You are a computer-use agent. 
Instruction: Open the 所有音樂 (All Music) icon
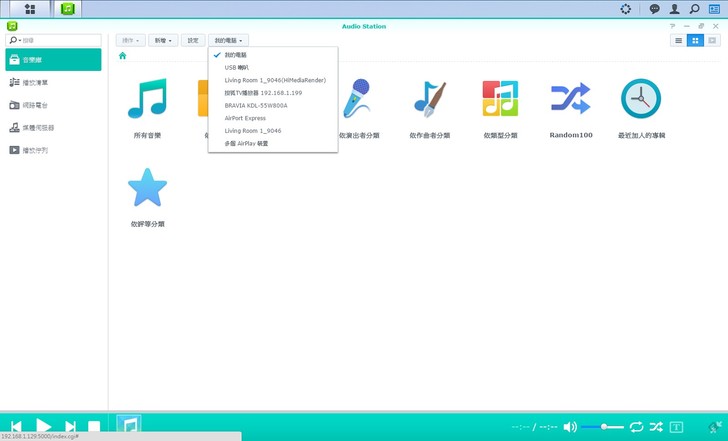(147, 98)
